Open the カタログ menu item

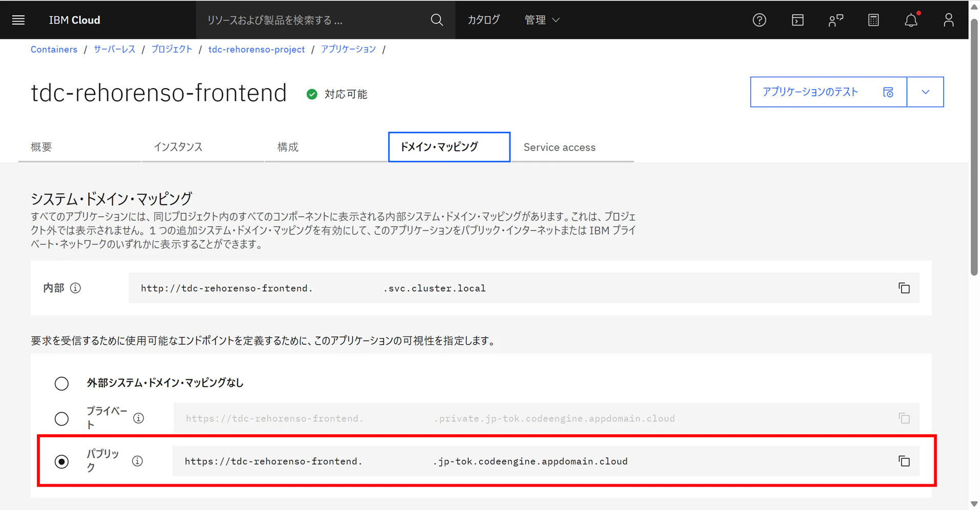(484, 20)
